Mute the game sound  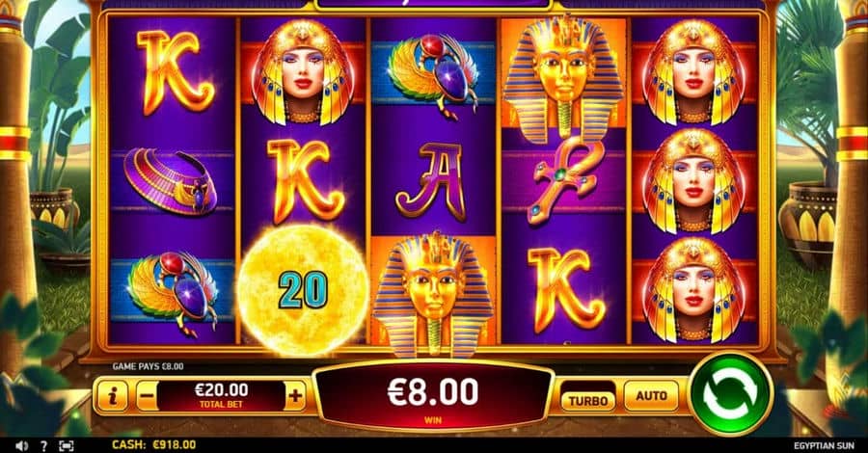21,445
